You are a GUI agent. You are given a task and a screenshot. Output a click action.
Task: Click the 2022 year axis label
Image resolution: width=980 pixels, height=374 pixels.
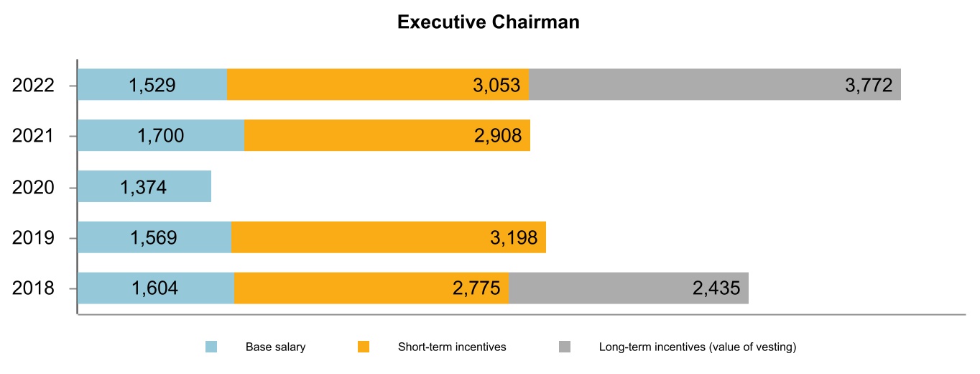tap(34, 86)
